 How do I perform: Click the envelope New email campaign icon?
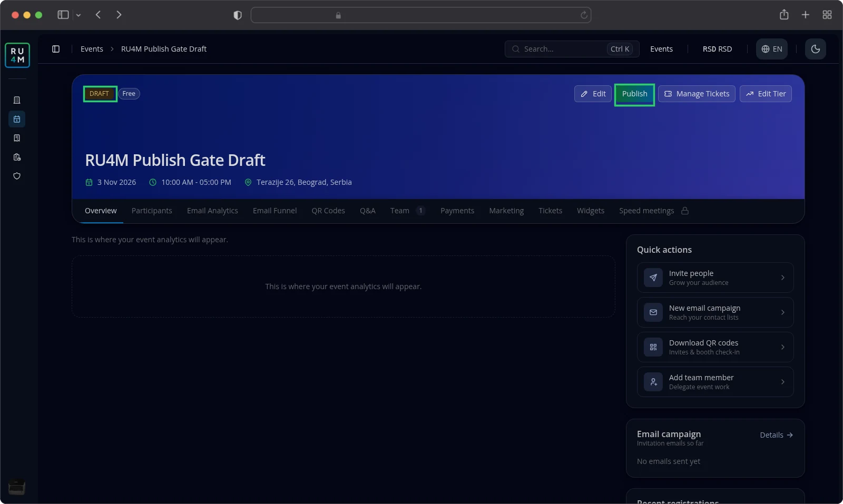[653, 312]
